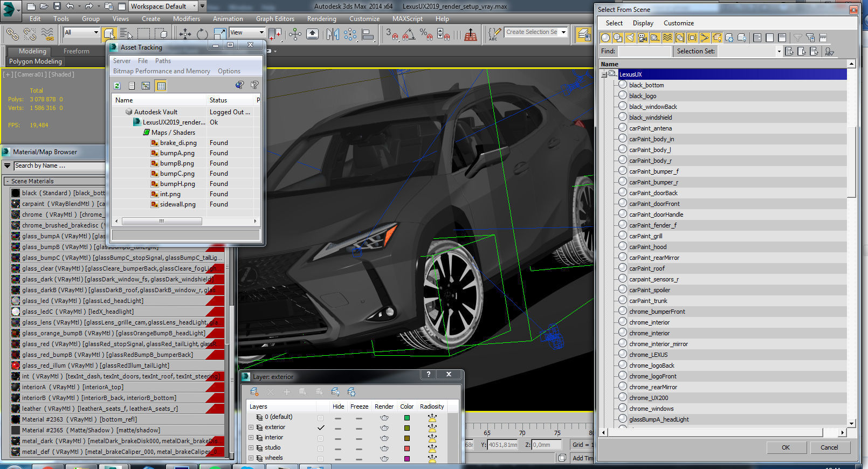Image resolution: width=868 pixels, height=469 pixels.
Task: Toggle Render teapot for exterior layer
Action: click(384, 428)
